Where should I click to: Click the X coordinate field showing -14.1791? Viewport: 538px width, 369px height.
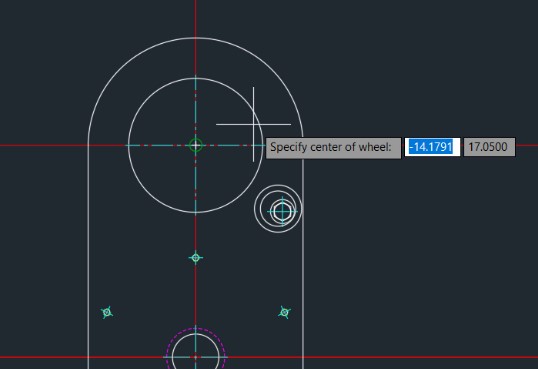click(x=432, y=147)
